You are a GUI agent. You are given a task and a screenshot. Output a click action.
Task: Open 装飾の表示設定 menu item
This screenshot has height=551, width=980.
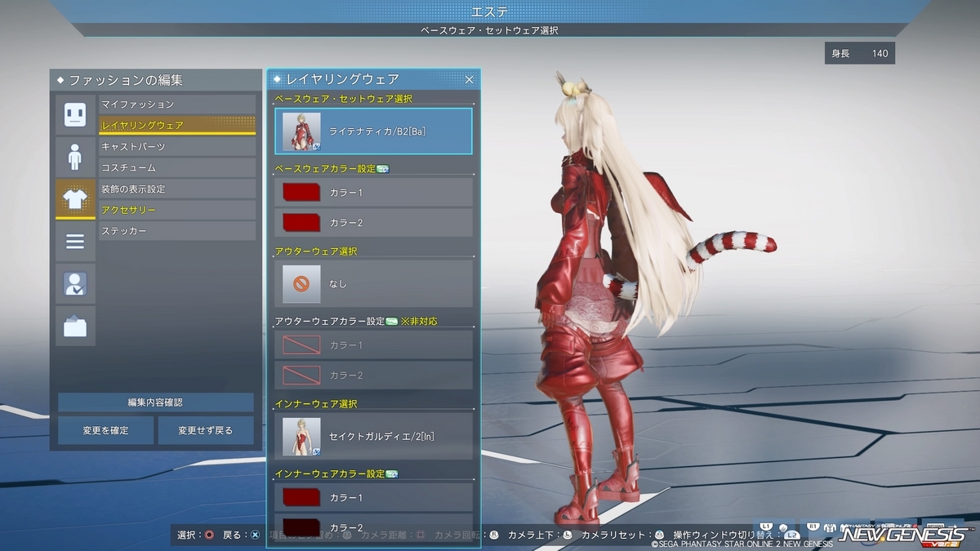[x=177, y=189]
